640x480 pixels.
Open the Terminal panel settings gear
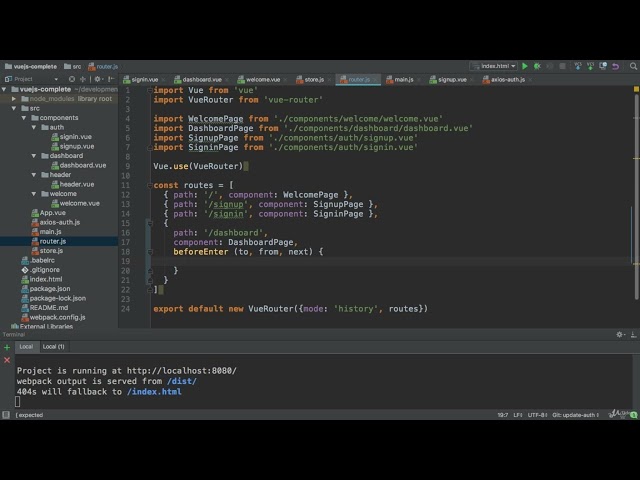[x=620, y=335]
